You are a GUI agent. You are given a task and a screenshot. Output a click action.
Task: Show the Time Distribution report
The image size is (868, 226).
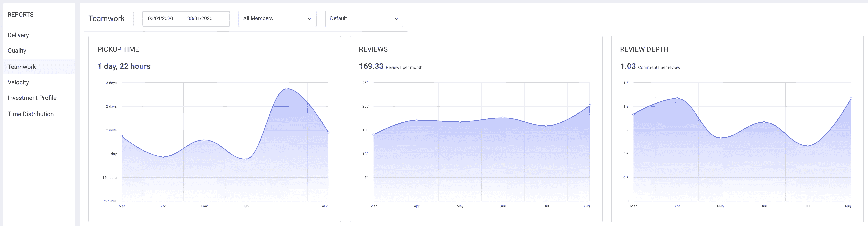31,114
